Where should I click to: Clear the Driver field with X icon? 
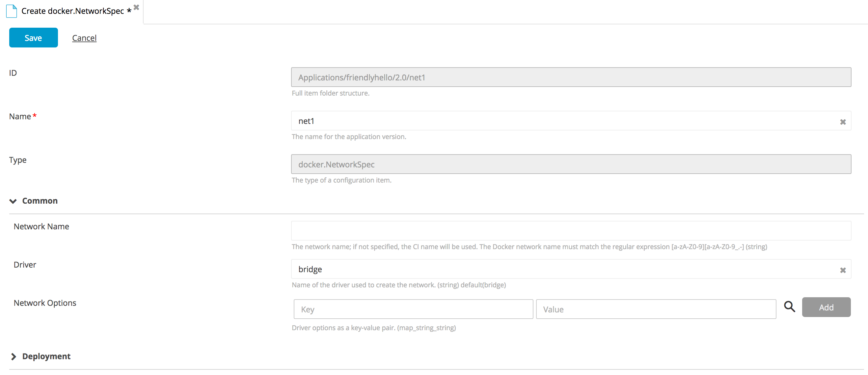(x=843, y=270)
